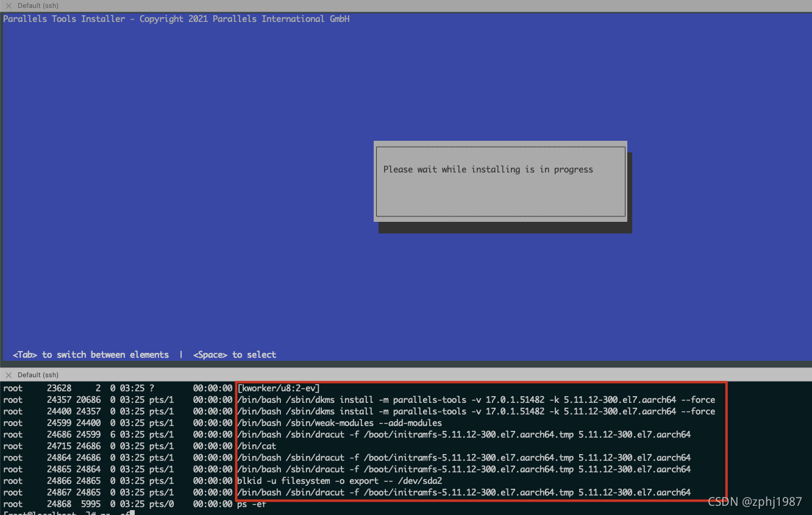Click the dracut command for PID 24686
Screen dimensions: 812x515
[x=464, y=435]
